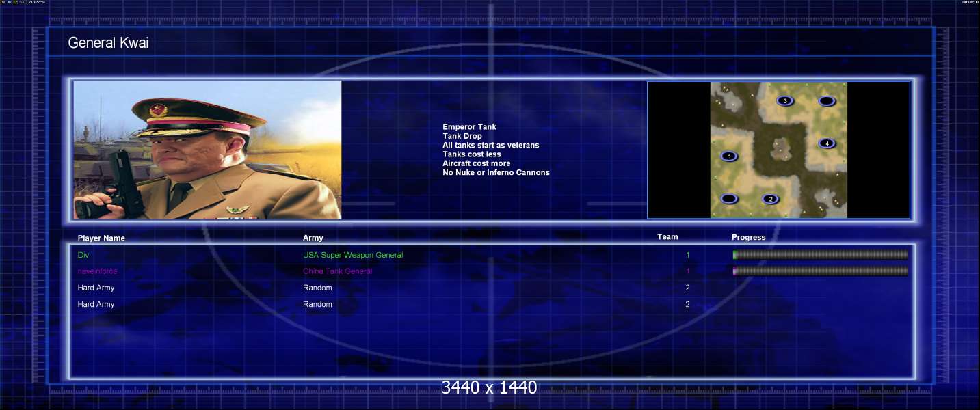This screenshot has width=980, height=410.
Task: Click Div's loading progress bar
Action: pyautogui.click(x=821, y=255)
